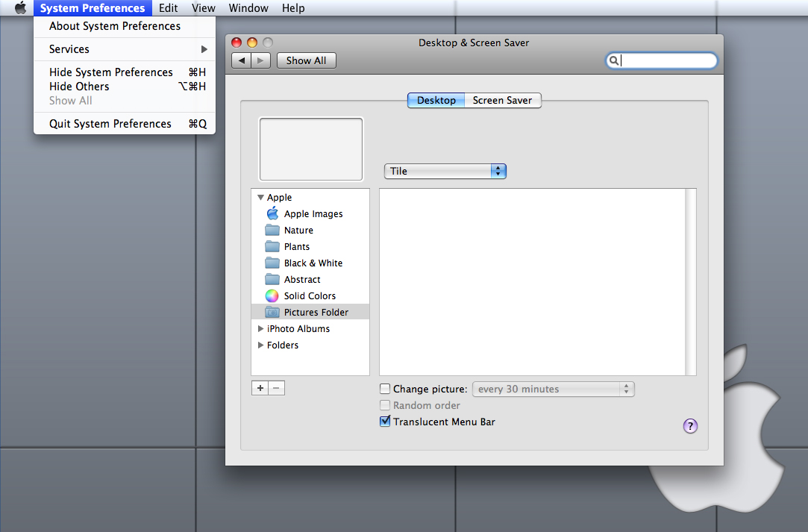Choose Hide System Preferences menu item
This screenshot has width=808, height=532.
[x=125, y=72]
